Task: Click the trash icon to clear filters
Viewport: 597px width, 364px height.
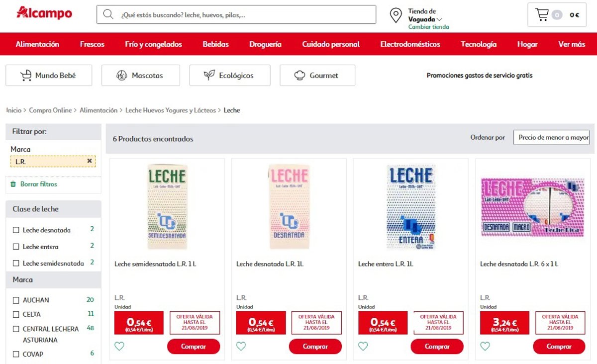Action: (x=13, y=184)
